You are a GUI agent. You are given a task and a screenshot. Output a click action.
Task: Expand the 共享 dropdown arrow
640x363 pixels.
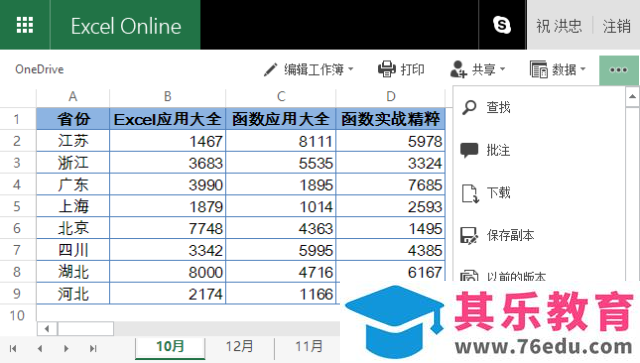click(502, 69)
